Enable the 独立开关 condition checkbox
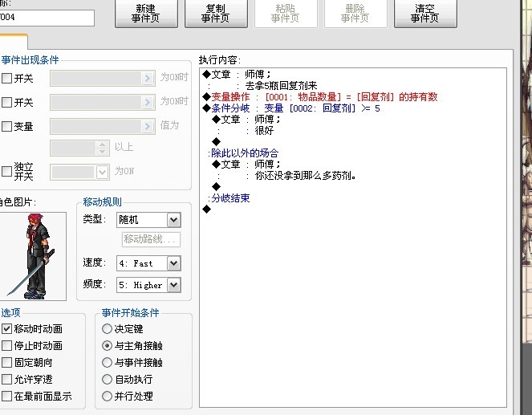The image size is (532, 415). point(6,171)
